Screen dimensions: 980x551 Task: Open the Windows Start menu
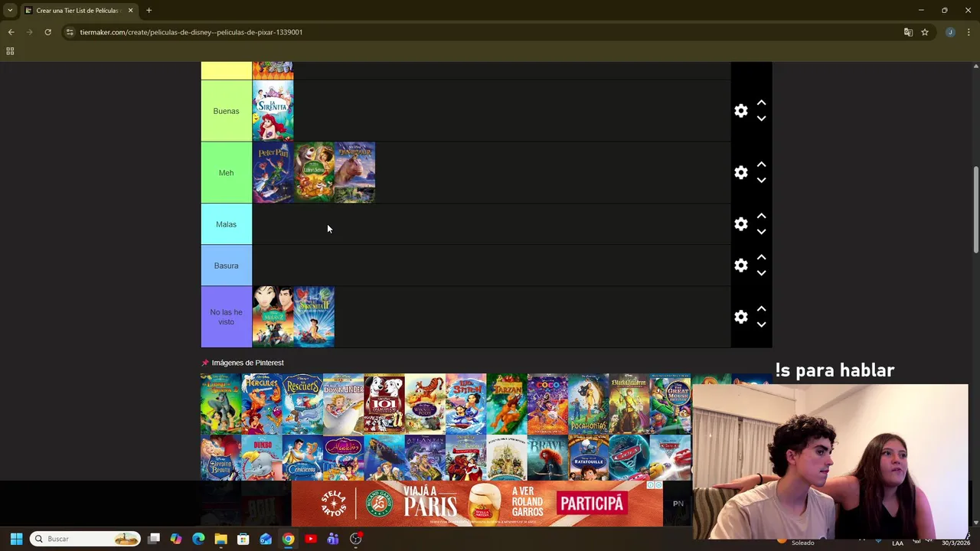[x=16, y=539]
